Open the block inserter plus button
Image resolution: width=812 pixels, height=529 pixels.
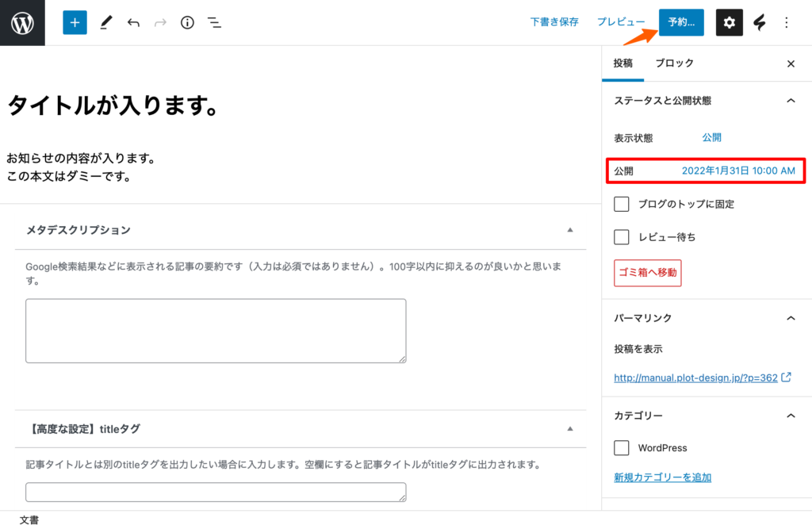75,23
